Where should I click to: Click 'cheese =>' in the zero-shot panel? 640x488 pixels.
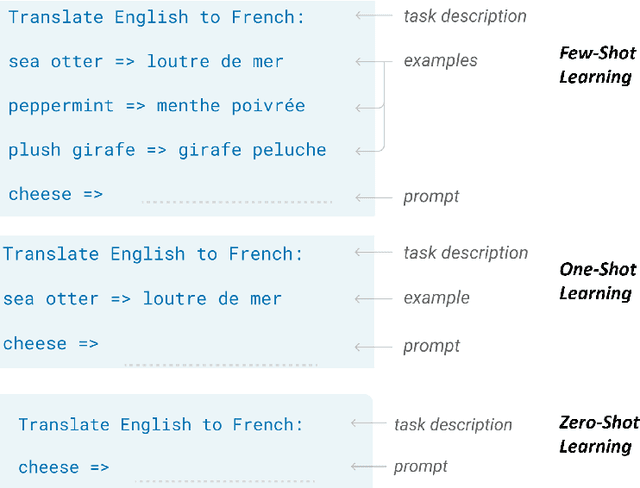[x=63, y=467]
